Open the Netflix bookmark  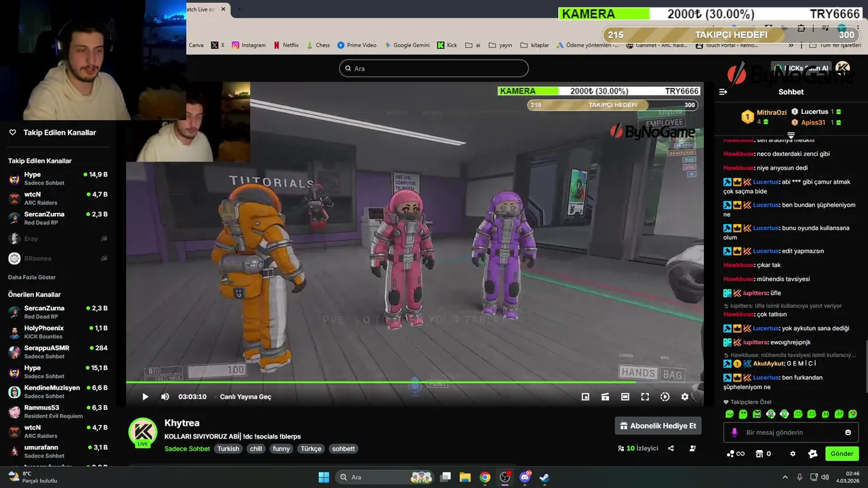286,45
